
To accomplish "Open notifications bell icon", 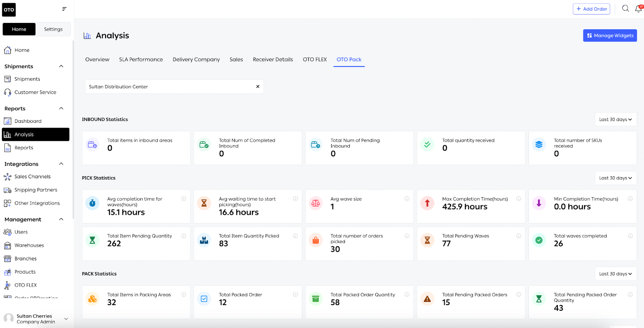I will tap(639, 8).
